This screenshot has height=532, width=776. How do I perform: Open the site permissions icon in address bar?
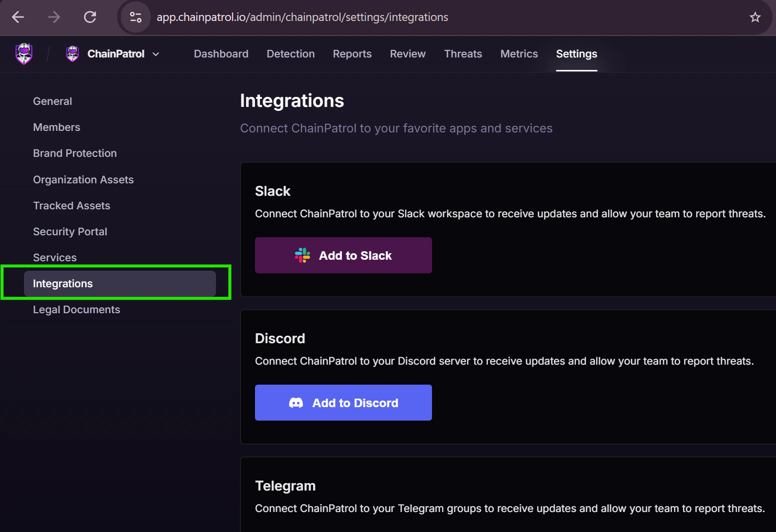pos(134,17)
